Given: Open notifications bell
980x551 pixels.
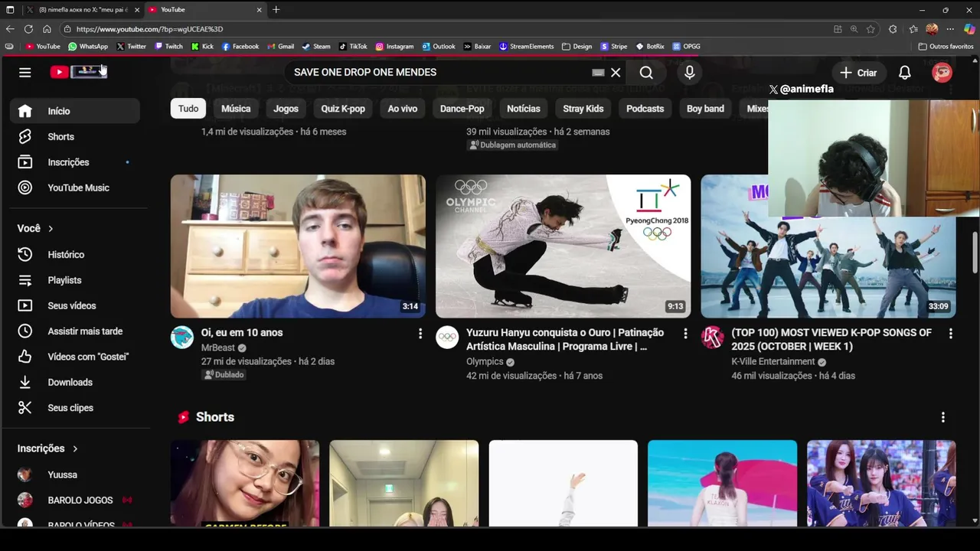Looking at the screenshot, I should click(x=904, y=73).
